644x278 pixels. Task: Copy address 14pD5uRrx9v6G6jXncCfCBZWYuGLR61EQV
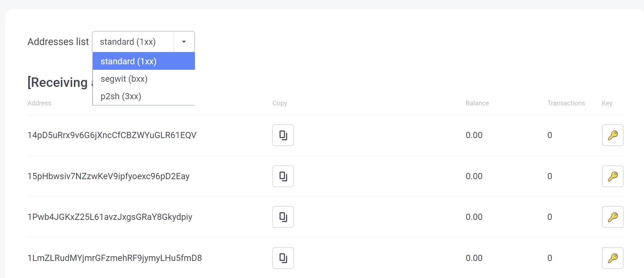point(283,135)
